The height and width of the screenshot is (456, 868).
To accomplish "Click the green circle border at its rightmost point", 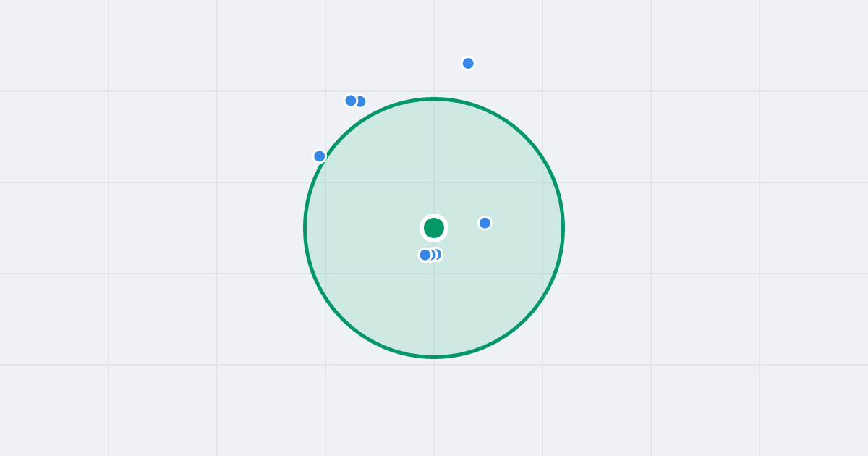I will click(x=563, y=228).
